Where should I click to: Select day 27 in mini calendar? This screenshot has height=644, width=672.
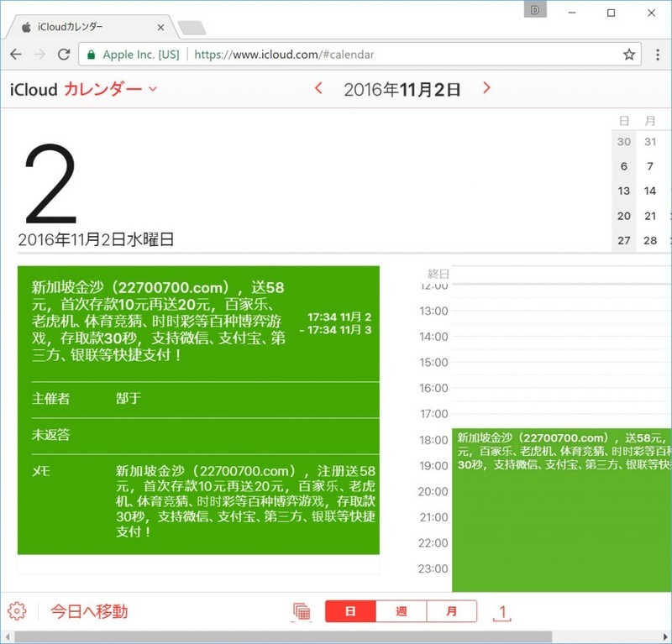click(624, 240)
